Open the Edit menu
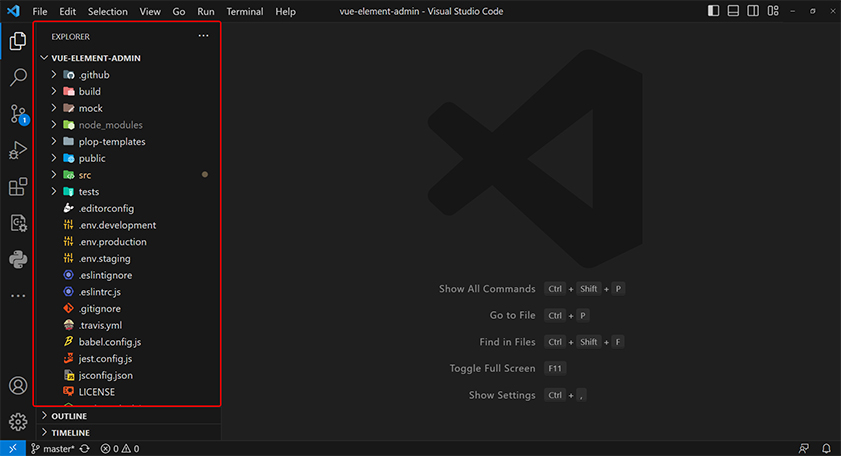The image size is (841, 456). (67, 11)
